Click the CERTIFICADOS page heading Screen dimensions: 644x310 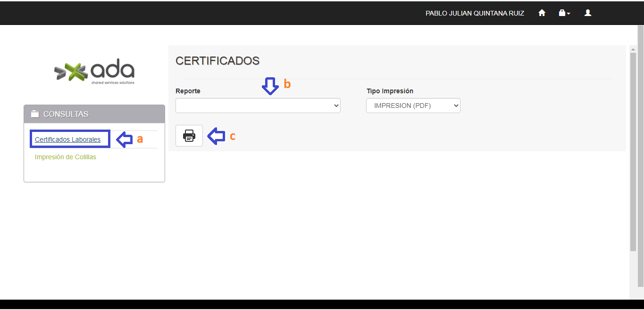coord(217,61)
